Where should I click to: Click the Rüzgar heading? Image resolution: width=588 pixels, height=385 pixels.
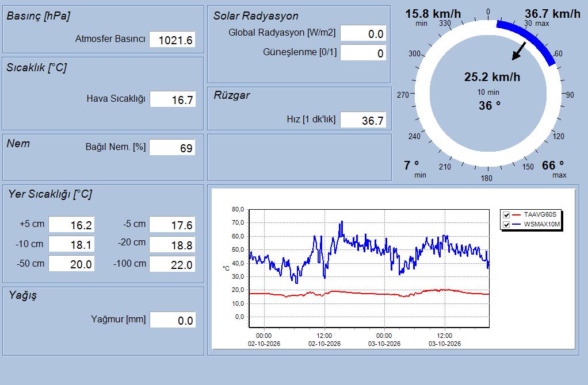pos(232,95)
